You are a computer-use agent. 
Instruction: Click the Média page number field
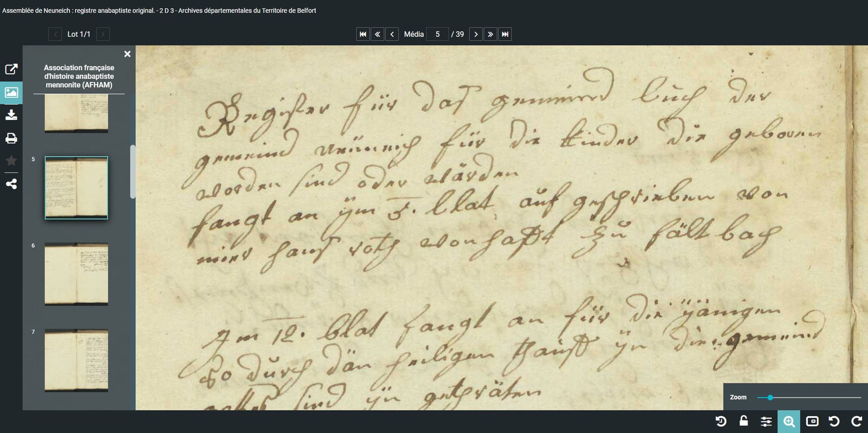point(437,34)
